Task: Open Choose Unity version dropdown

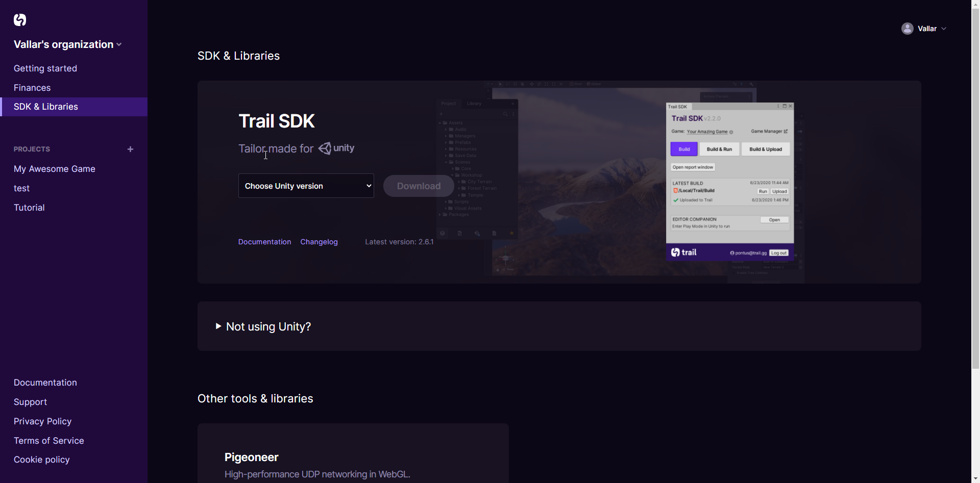Action: (x=306, y=186)
